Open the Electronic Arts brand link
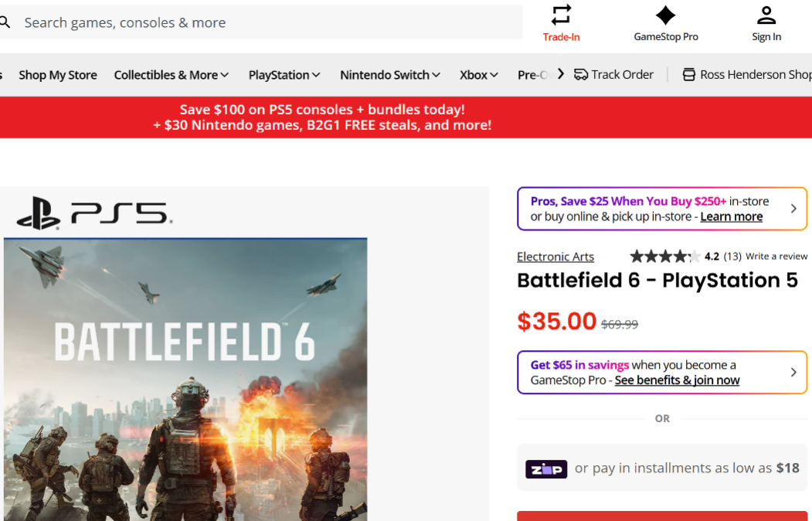 click(x=555, y=257)
